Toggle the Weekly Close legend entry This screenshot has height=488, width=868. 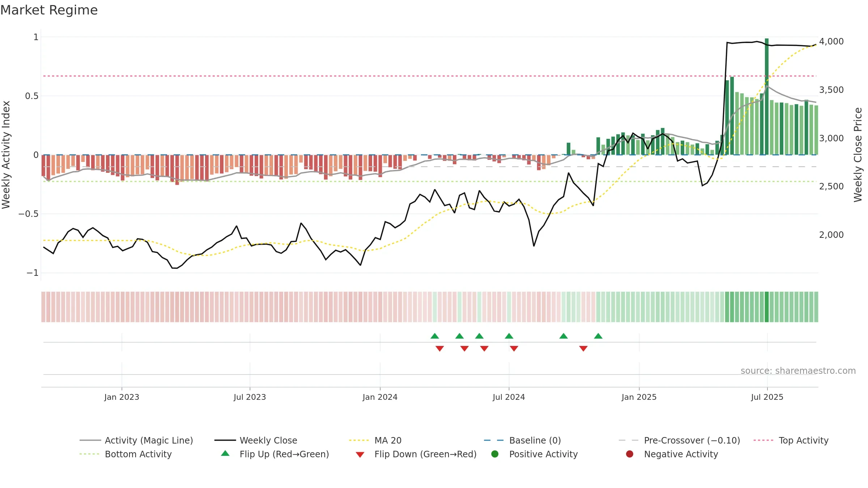(256, 440)
